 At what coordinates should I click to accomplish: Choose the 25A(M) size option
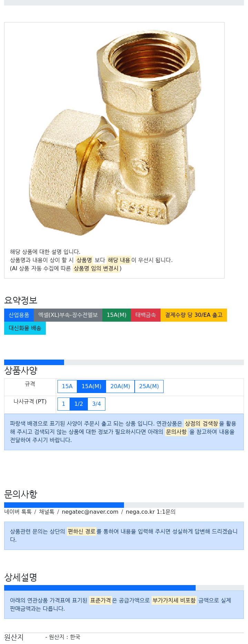coord(149,386)
